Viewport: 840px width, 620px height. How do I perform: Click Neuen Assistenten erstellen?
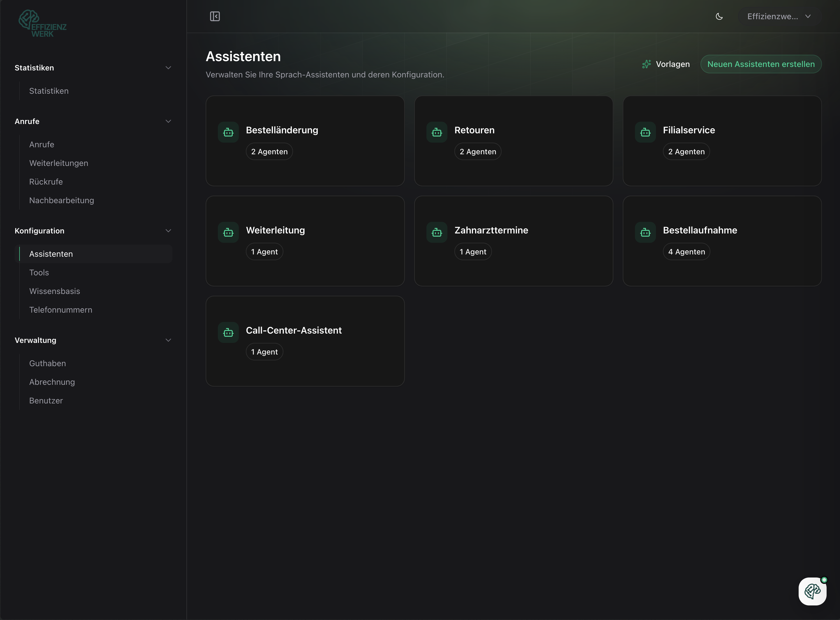click(x=761, y=64)
